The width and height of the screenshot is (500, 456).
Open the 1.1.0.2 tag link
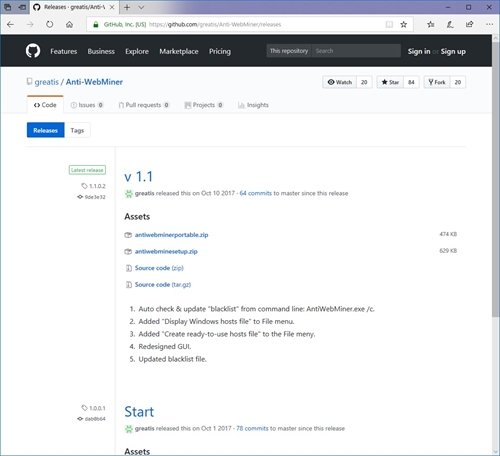pyautogui.click(x=93, y=186)
